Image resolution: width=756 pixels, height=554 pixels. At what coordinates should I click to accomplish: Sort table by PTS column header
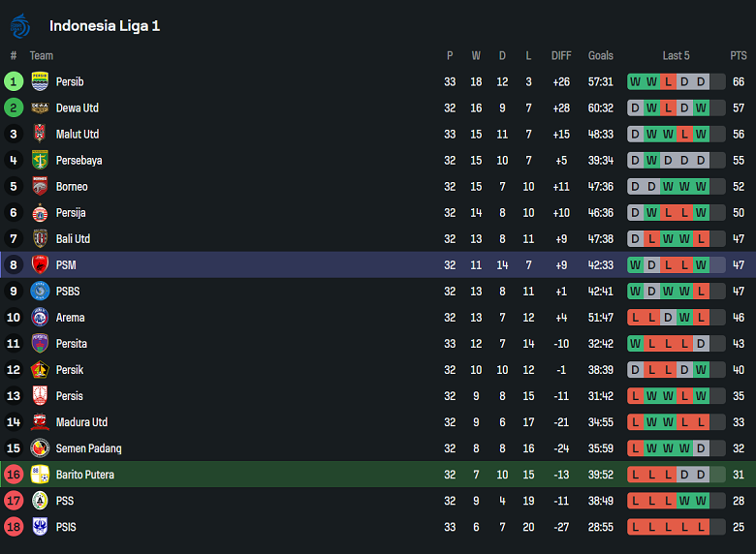(739, 55)
